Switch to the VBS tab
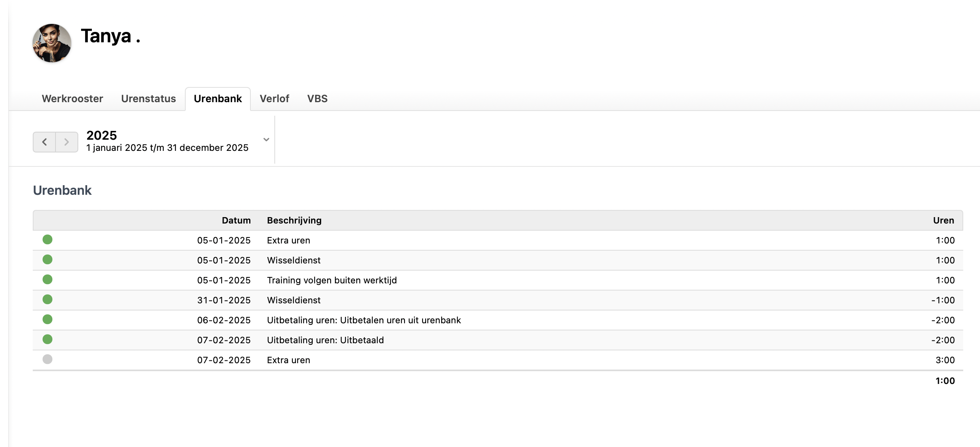Screen dimensions: 980x447 317,99
